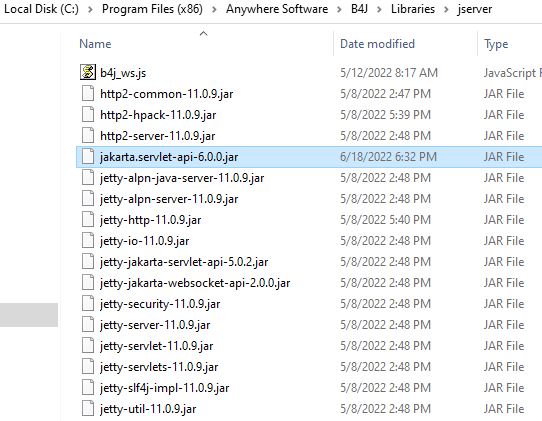This screenshot has width=542, height=421.
Task: Click the http2-common-11.0.9.jar file icon
Action: click(x=88, y=93)
